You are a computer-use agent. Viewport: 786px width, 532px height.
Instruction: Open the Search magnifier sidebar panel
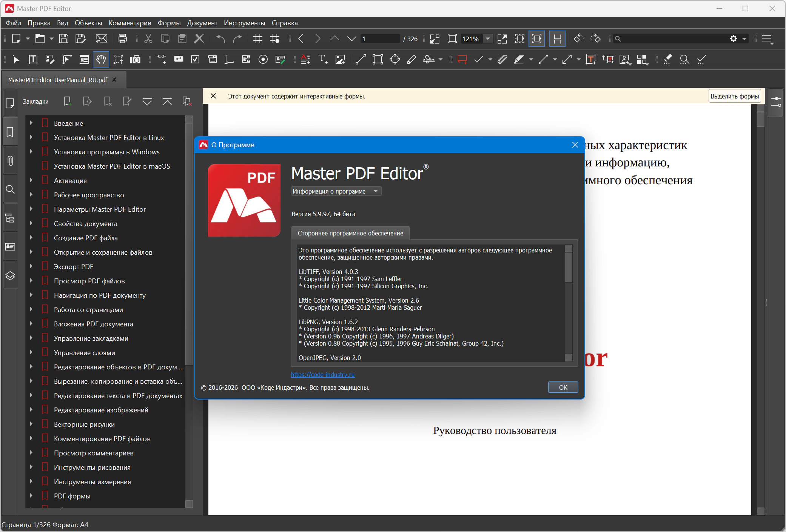pyautogui.click(x=10, y=189)
